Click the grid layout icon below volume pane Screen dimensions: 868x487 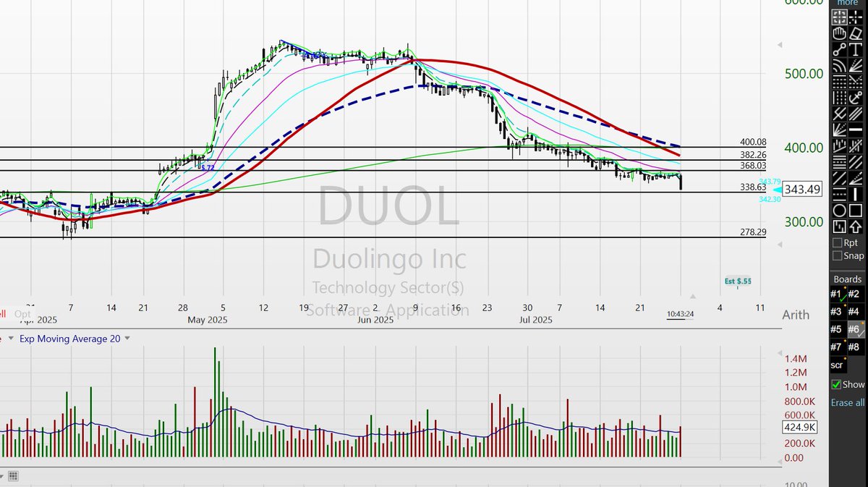(x=13, y=475)
